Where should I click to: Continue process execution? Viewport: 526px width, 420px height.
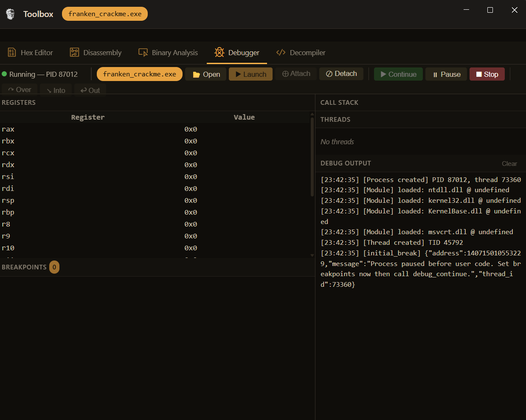[398, 74]
